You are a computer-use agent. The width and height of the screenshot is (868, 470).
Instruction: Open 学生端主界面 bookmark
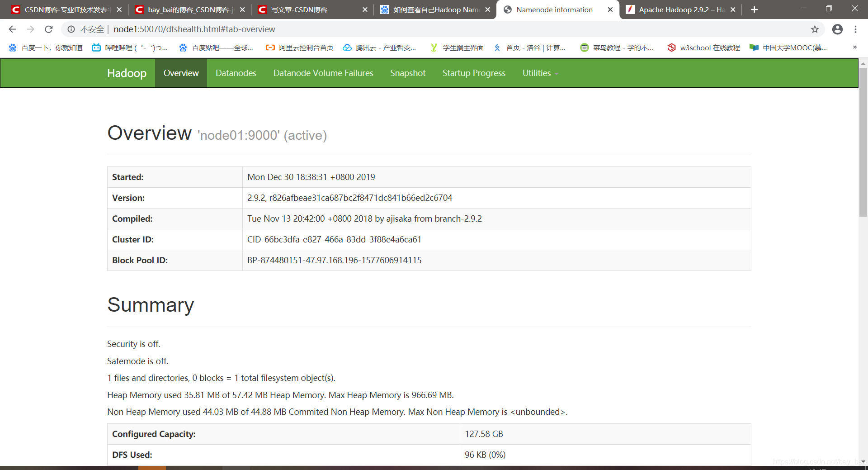pos(457,47)
